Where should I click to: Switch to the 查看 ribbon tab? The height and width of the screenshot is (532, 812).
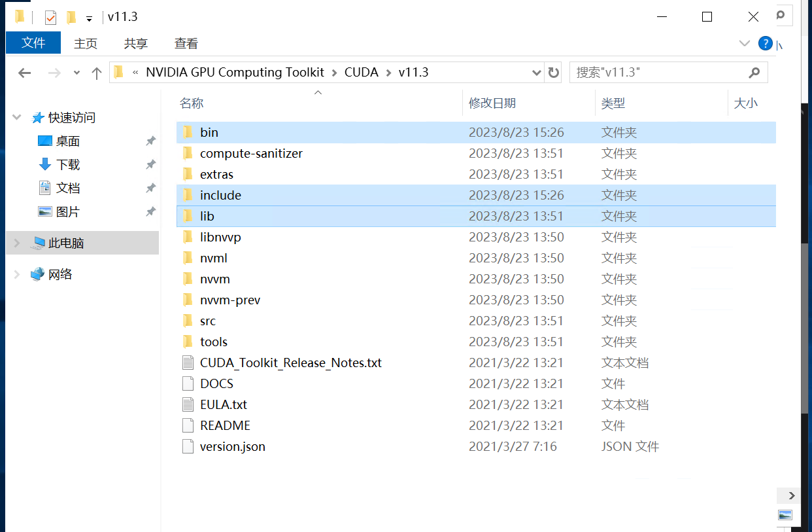[x=186, y=43]
